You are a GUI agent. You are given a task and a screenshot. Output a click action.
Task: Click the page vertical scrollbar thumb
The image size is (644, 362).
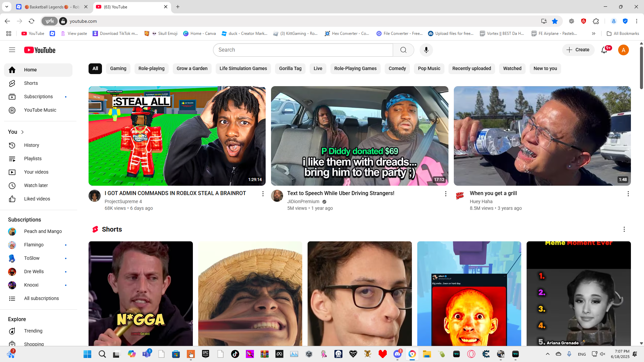coord(641,67)
